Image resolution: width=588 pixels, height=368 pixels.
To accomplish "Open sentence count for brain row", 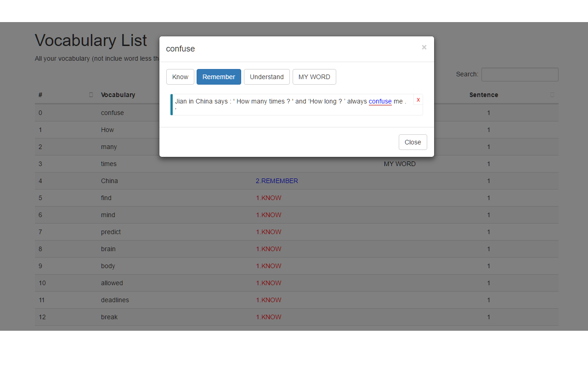I will (489, 249).
